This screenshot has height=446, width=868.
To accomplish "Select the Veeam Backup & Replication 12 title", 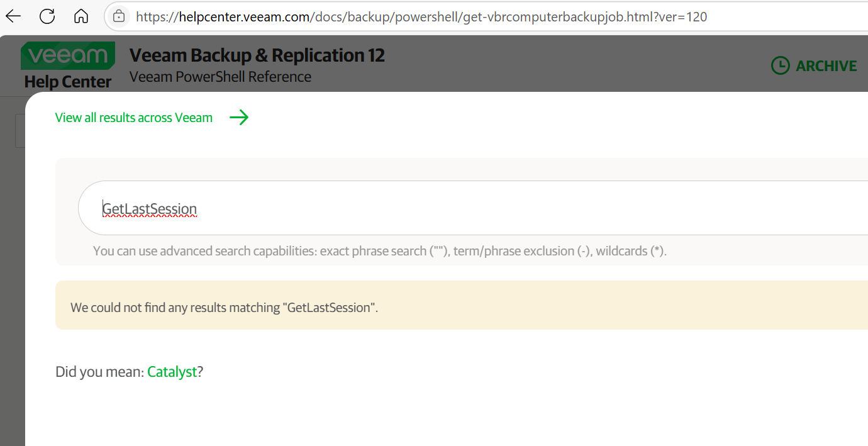I will point(257,55).
